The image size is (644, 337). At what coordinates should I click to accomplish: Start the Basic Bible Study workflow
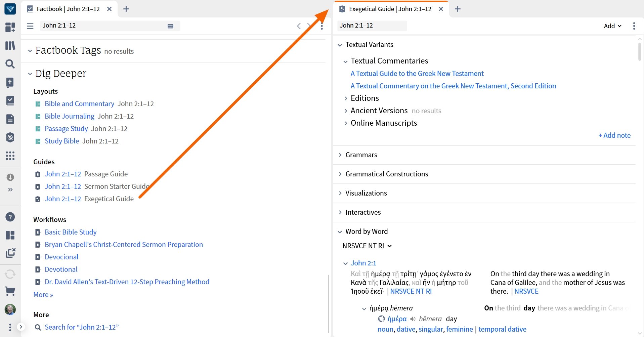pyautogui.click(x=71, y=232)
